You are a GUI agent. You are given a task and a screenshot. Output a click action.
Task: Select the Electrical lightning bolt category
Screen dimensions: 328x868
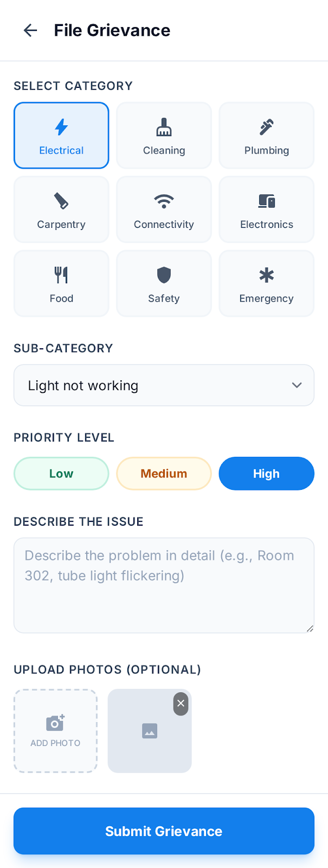click(61, 136)
